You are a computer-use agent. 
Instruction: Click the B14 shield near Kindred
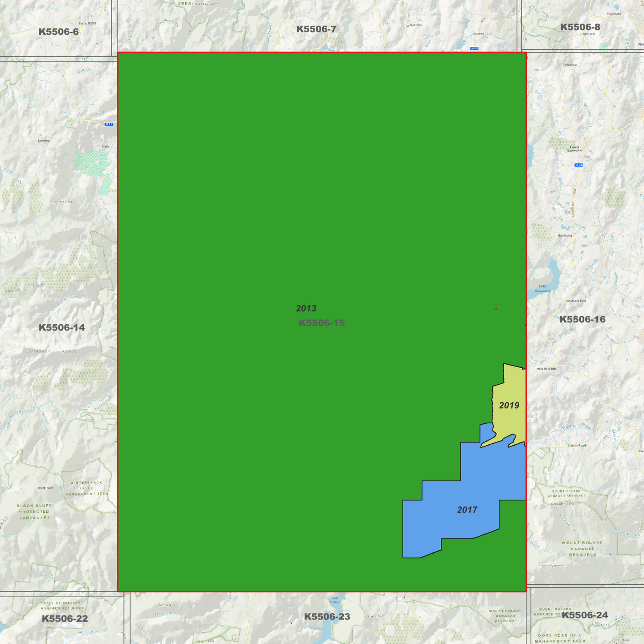pos(474,48)
